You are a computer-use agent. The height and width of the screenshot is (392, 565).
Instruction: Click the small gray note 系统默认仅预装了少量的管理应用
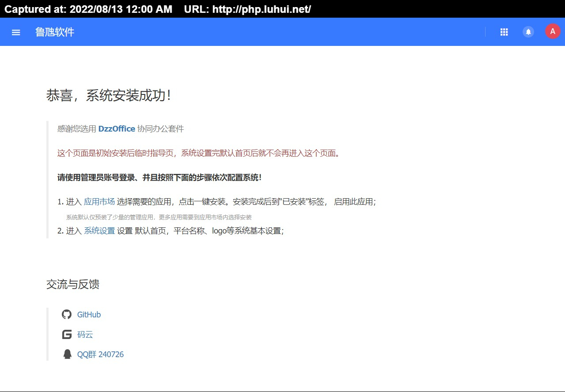click(159, 217)
